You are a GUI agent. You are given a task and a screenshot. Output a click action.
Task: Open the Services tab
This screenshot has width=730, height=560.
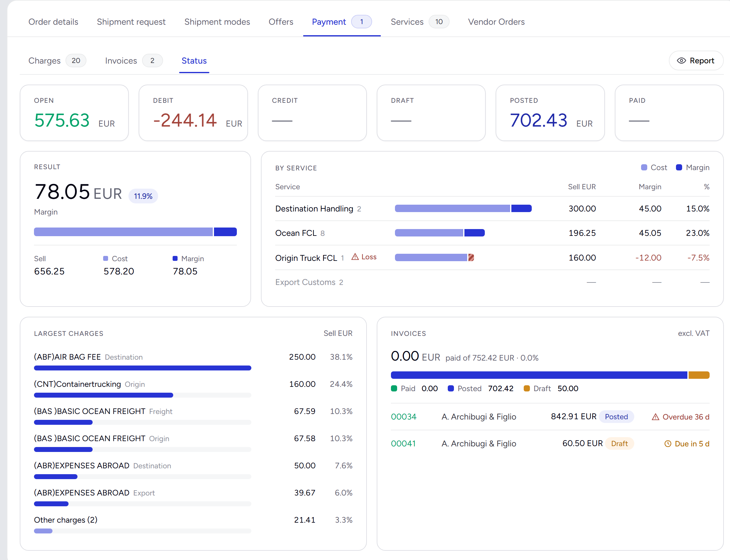420,22
